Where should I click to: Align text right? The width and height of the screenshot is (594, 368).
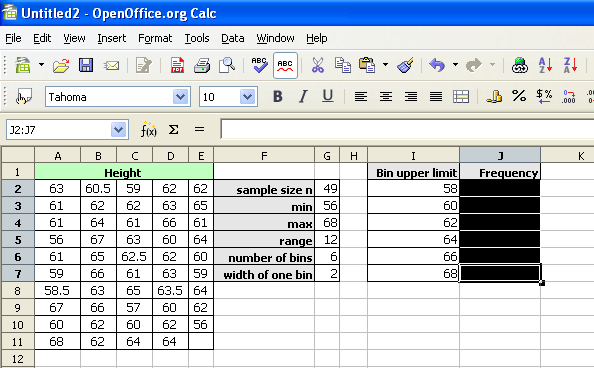[x=411, y=97]
